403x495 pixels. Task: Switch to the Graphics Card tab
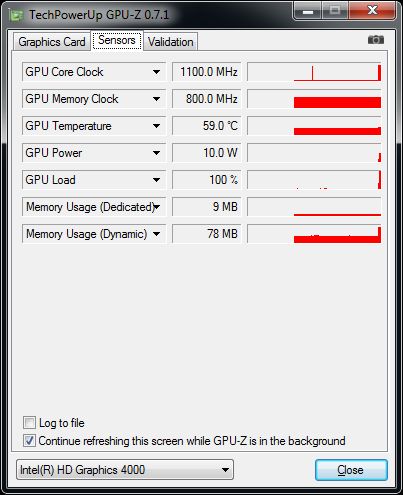(x=52, y=42)
